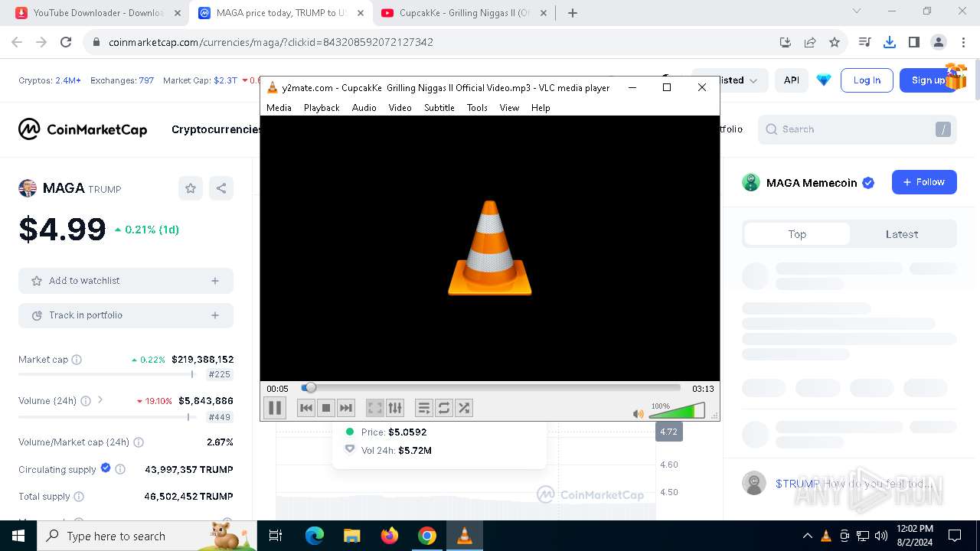The height and width of the screenshot is (551, 980).
Task: Select the Latest posts tab
Action: tap(902, 234)
